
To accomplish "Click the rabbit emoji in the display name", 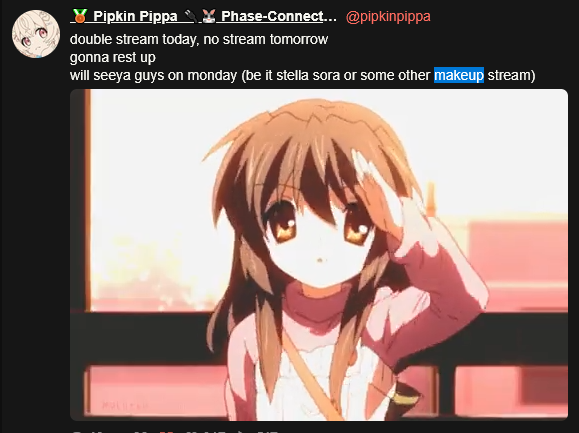I will pos(209,16).
